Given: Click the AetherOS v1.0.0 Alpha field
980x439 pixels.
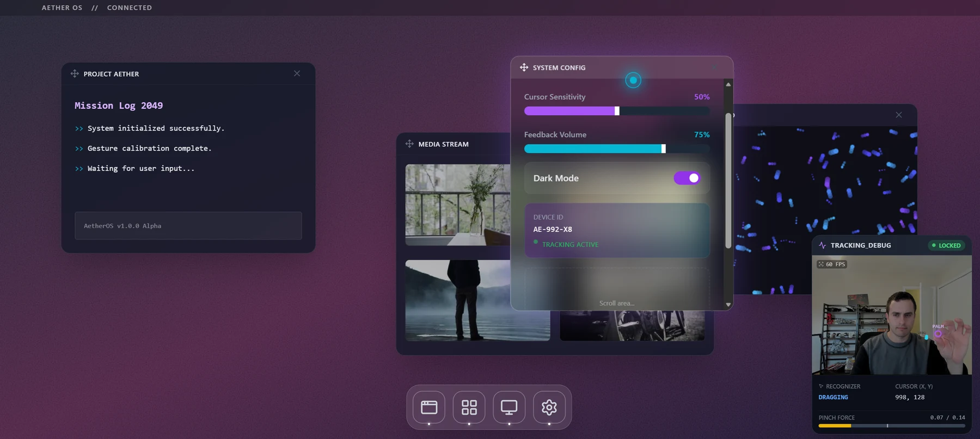Looking at the screenshot, I should [188, 226].
